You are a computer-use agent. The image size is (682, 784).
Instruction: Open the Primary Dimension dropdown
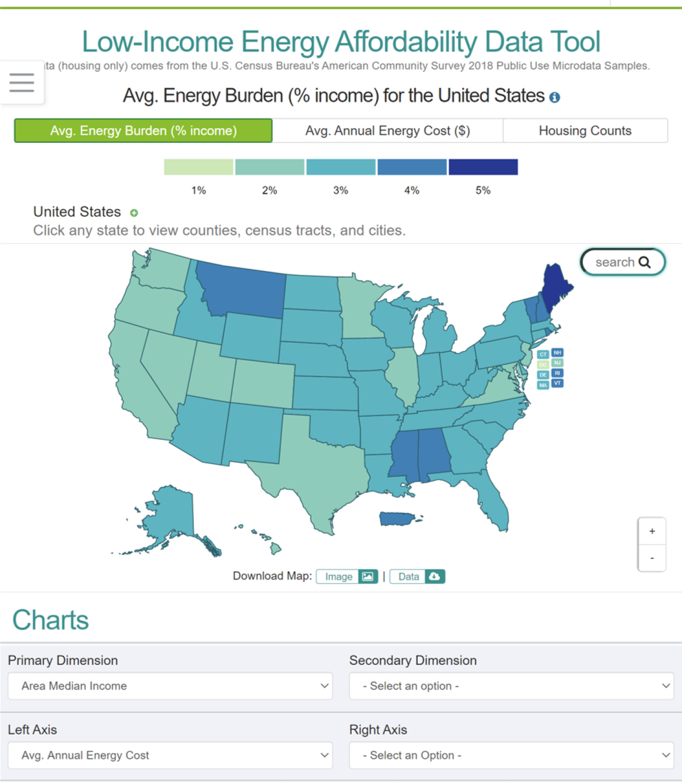(x=170, y=686)
